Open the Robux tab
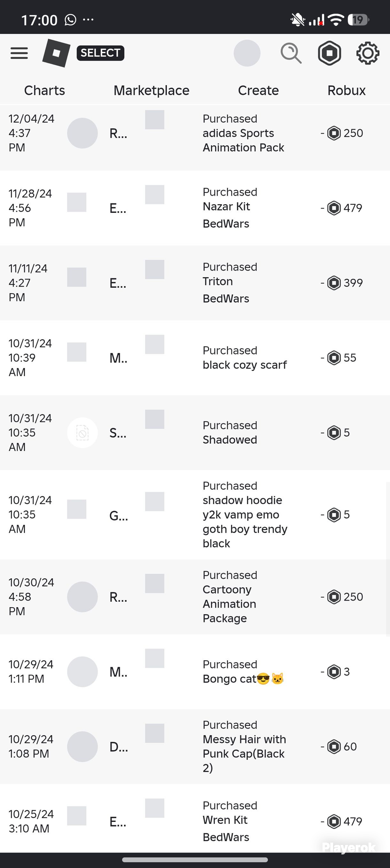The width and height of the screenshot is (390, 868). pos(346,91)
